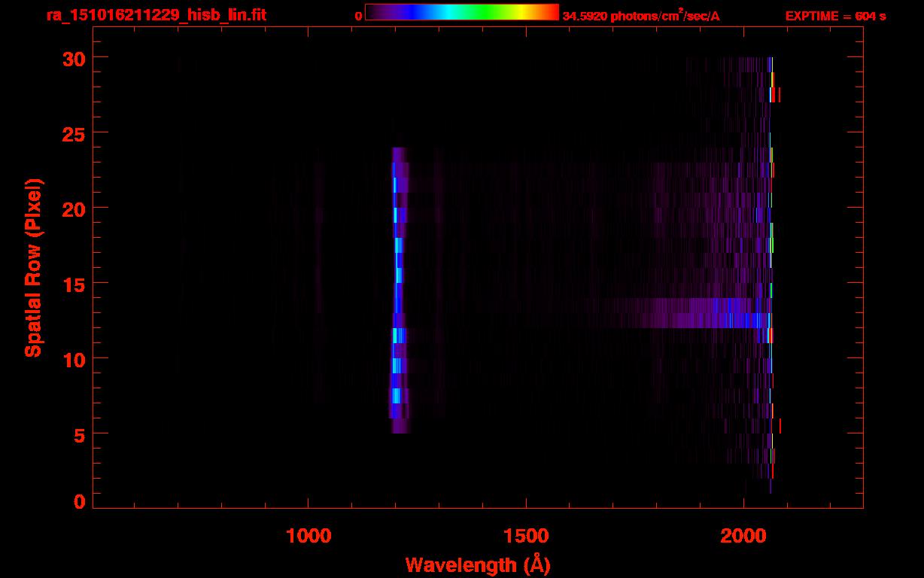924x578 pixels.
Task: Click the x-axis tick label 2000
Action: pyautogui.click(x=743, y=536)
